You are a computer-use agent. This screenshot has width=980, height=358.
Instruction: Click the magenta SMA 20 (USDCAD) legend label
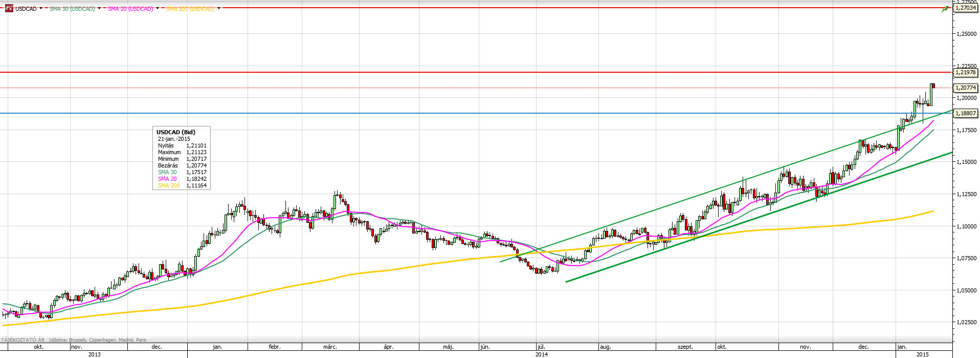pyautogui.click(x=130, y=9)
